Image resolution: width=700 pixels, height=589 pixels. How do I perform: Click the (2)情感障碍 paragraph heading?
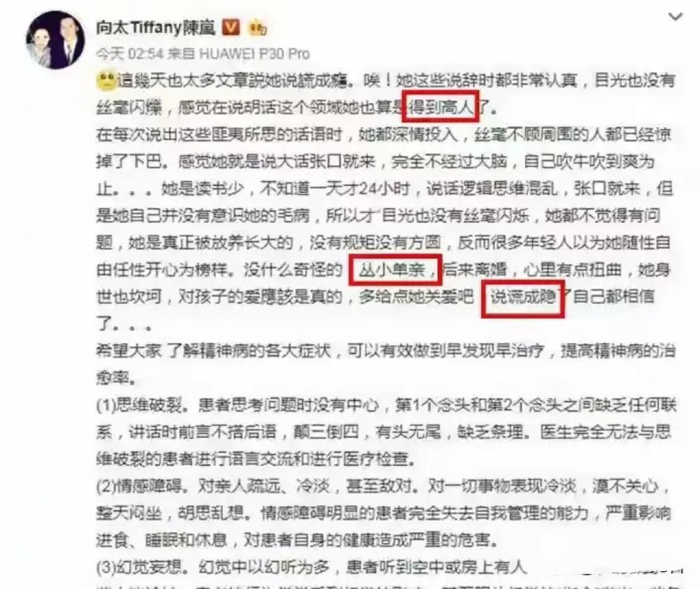pos(139,486)
